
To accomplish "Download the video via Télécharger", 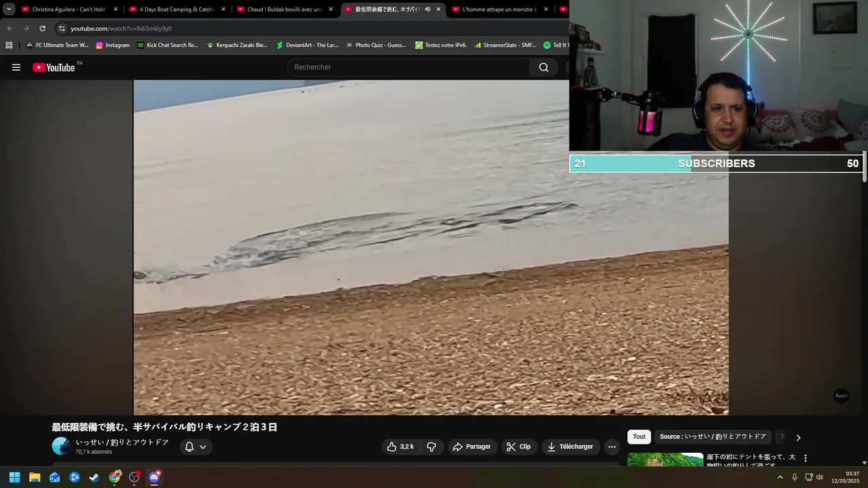I will click(571, 447).
